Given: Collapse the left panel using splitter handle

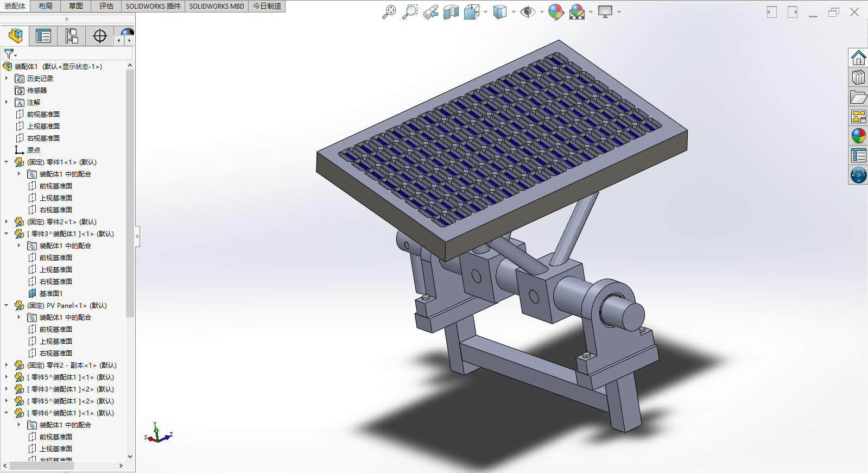Looking at the screenshot, I should [137, 236].
